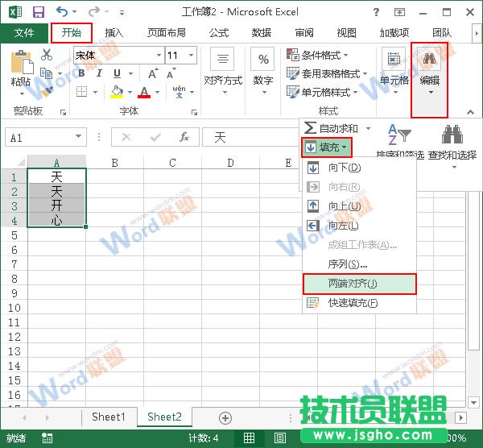Show the phonetic guide (wén) icon

(x=179, y=92)
